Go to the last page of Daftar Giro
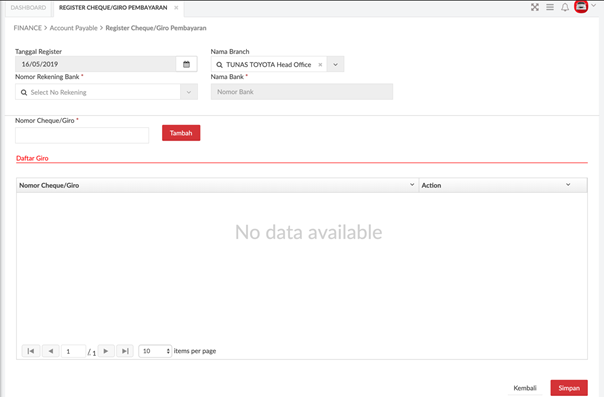This screenshot has height=397, width=604. point(125,351)
